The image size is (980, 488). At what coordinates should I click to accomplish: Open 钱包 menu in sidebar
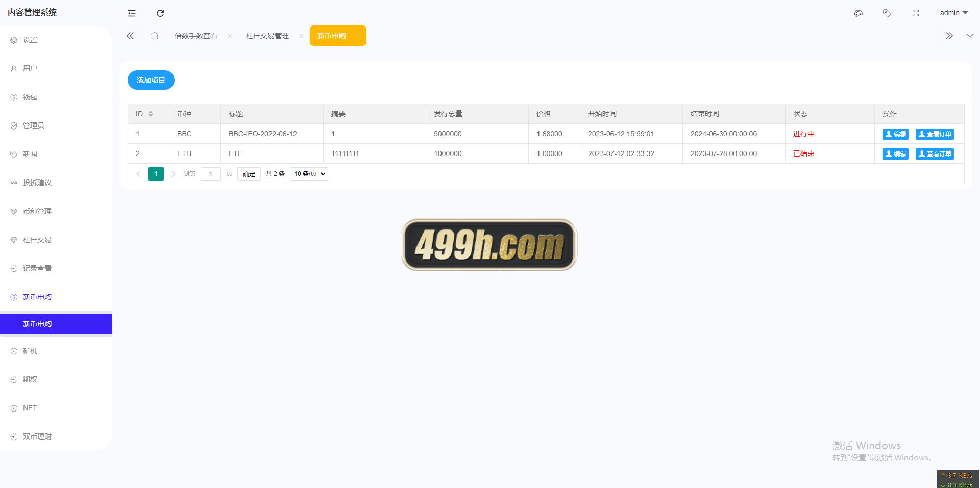coord(56,97)
